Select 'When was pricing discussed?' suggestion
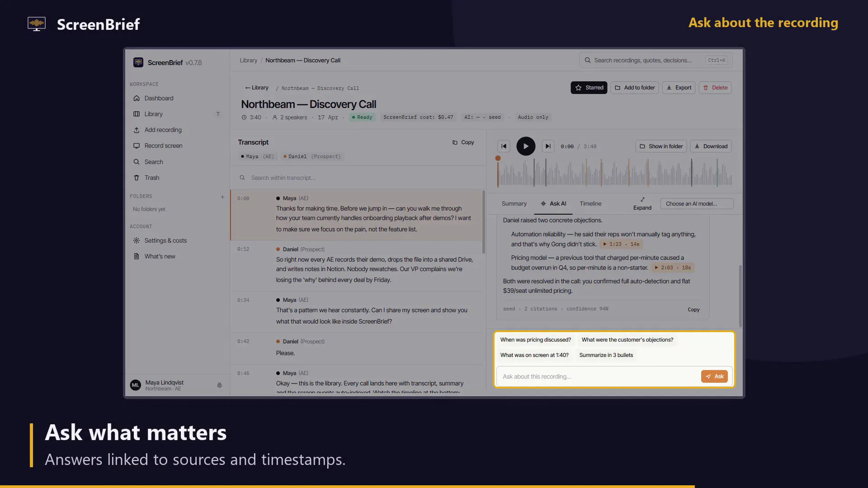The image size is (868, 488). (535, 340)
